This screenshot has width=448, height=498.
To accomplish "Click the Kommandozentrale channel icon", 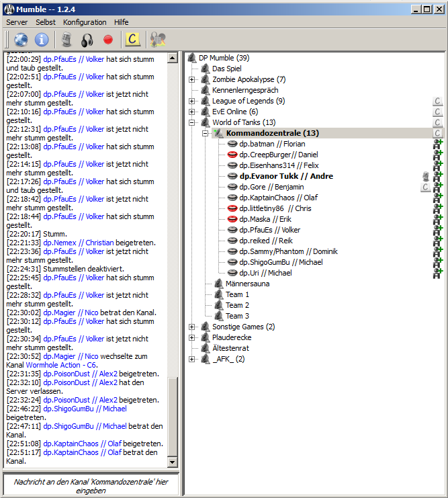I will pos(218,133).
